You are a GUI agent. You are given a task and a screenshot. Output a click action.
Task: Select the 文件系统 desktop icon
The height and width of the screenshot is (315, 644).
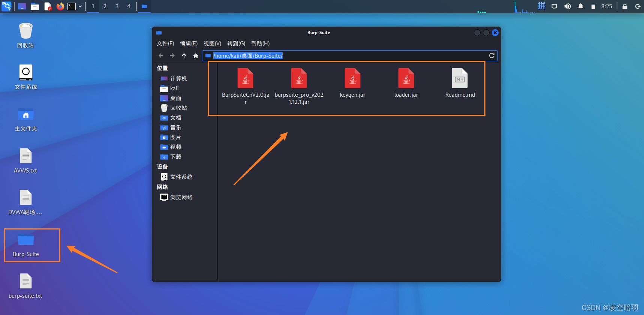(25, 77)
